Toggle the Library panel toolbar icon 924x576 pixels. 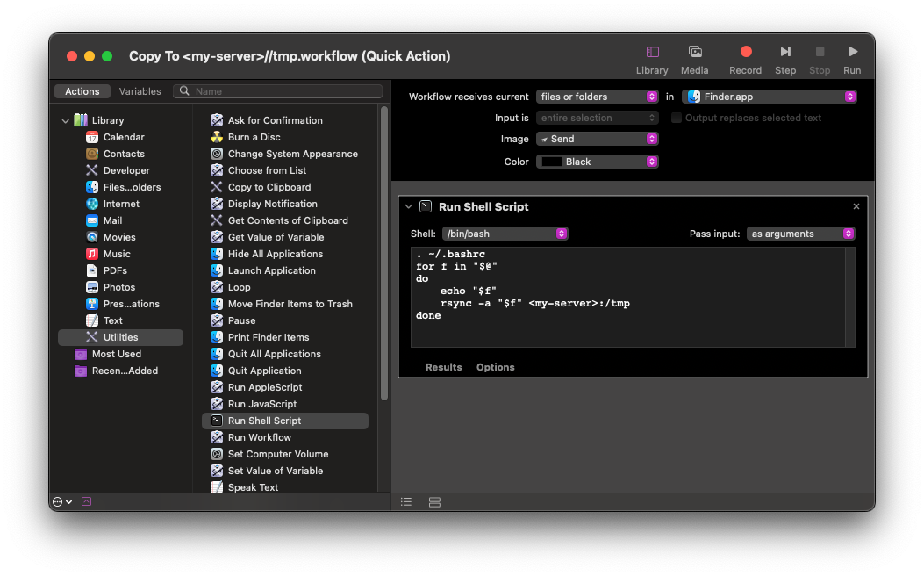pyautogui.click(x=652, y=53)
